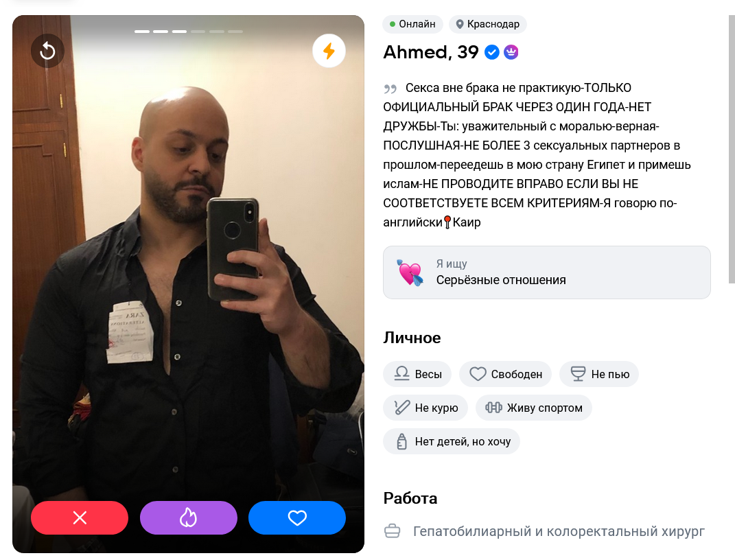Like the profile with blue heart button
This screenshot has width=735, height=560.
(297, 518)
